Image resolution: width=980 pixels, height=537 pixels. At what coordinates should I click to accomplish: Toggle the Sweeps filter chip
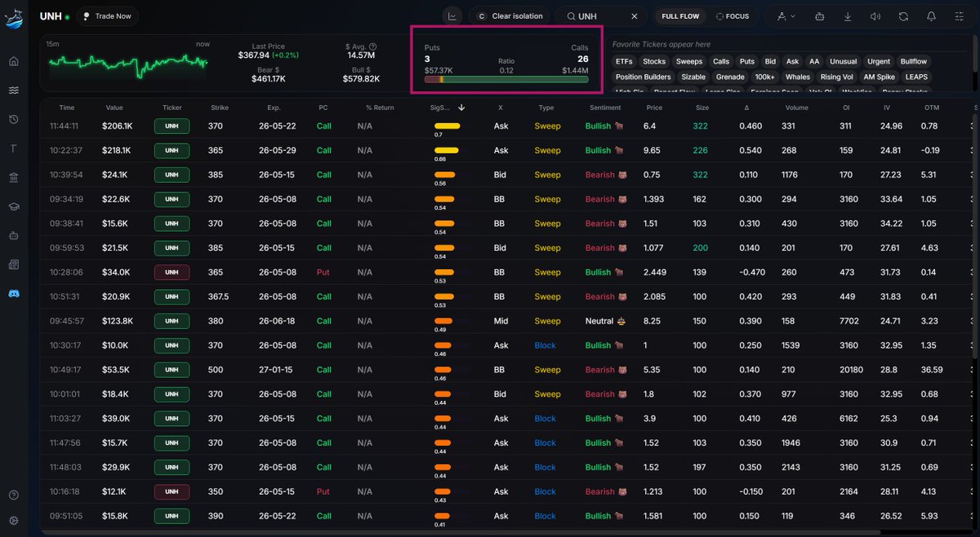(689, 61)
